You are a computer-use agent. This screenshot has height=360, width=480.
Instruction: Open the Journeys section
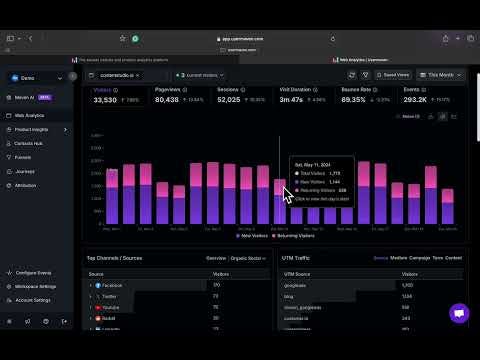(x=25, y=171)
